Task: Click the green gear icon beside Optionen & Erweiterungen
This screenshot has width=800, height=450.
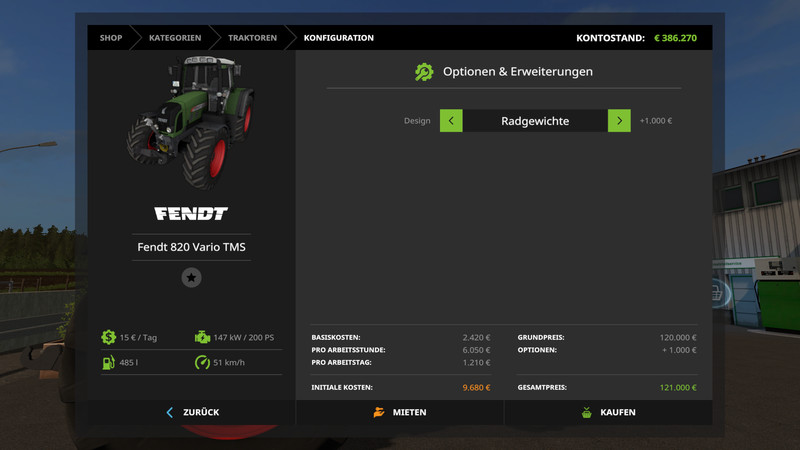Action: [x=424, y=72]
